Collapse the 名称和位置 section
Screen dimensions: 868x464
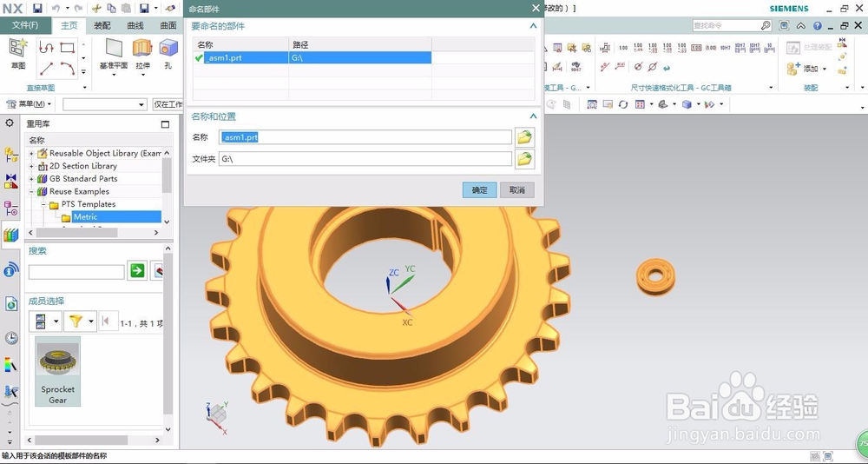point(533,116)
